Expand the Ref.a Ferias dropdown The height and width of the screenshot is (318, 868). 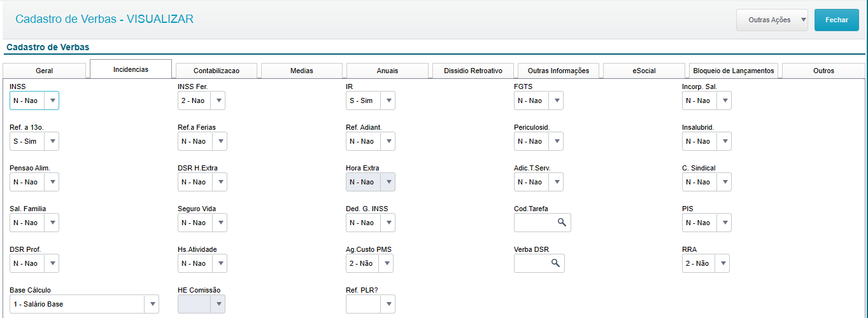pos(203,141)
